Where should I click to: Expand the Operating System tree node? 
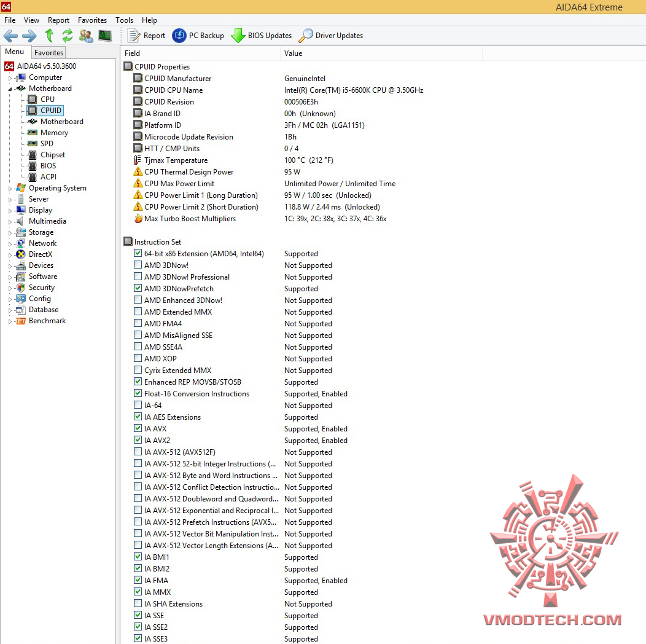(x=10, y=189)
